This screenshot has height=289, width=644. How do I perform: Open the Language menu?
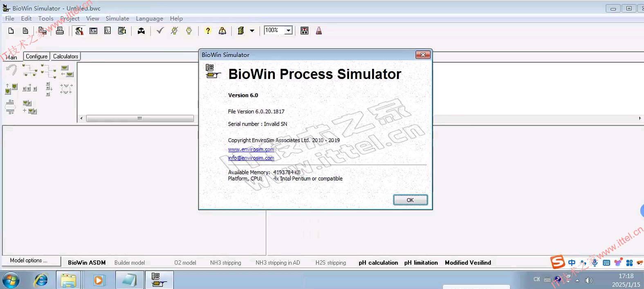149,18
